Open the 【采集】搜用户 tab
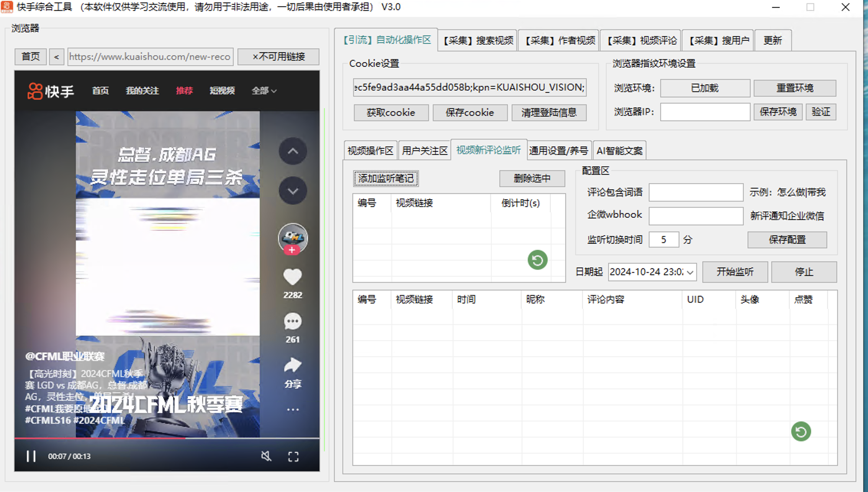868x492 pixels. coord(718,40)
